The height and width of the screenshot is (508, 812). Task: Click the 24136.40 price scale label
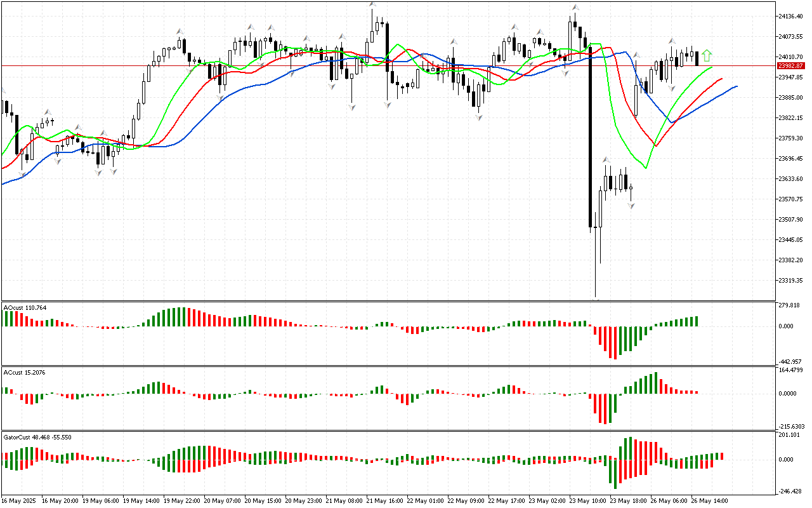pos(790,16)
